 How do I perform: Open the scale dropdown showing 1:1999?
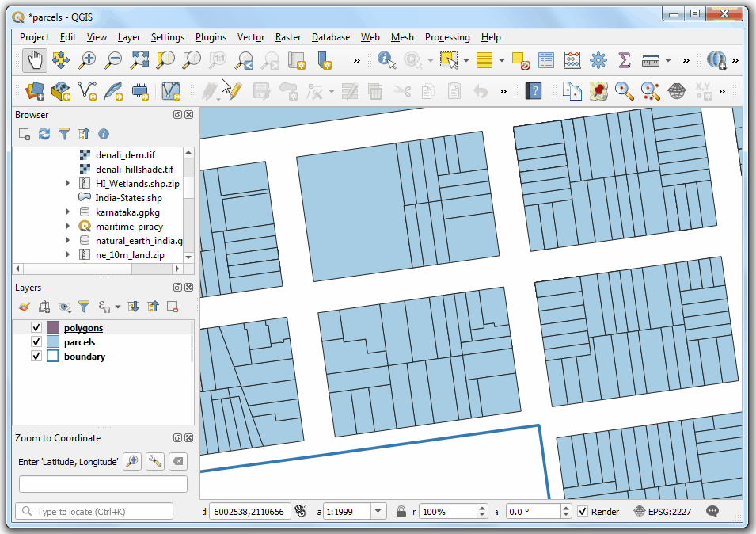[378, 511]
